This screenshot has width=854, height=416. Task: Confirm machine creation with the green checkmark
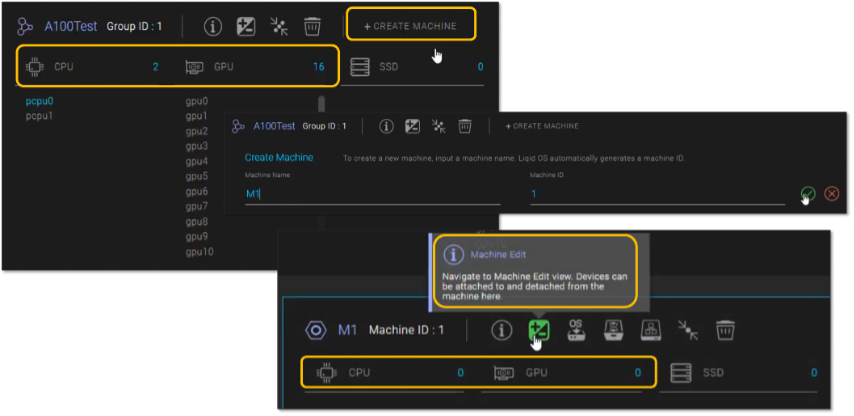[x=808, y=194]
